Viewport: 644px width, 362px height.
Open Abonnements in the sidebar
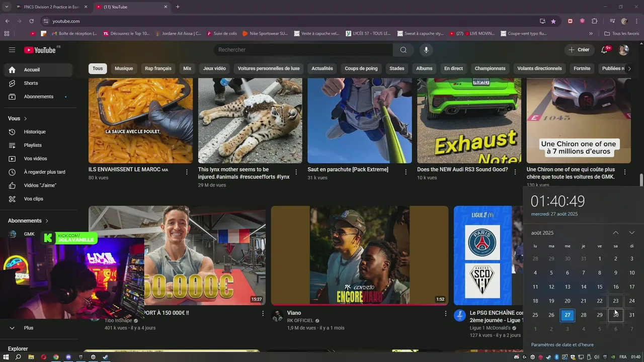(38, 97)
